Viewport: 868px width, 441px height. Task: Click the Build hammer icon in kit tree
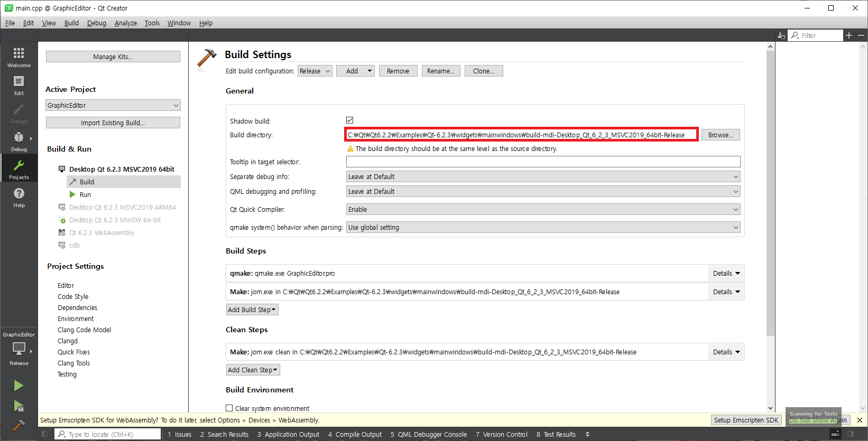(x=73, y=182)
